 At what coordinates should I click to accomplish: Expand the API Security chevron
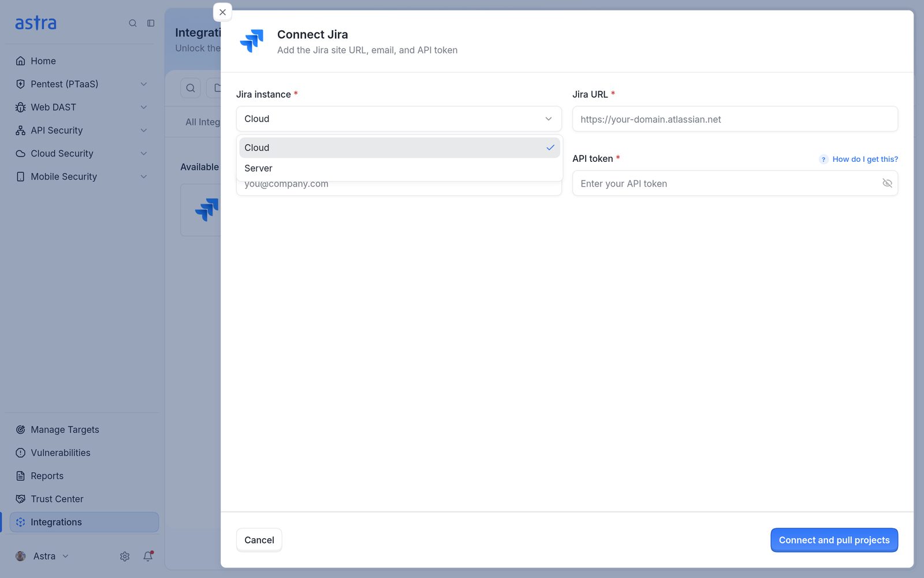click(x=144, y=130)
